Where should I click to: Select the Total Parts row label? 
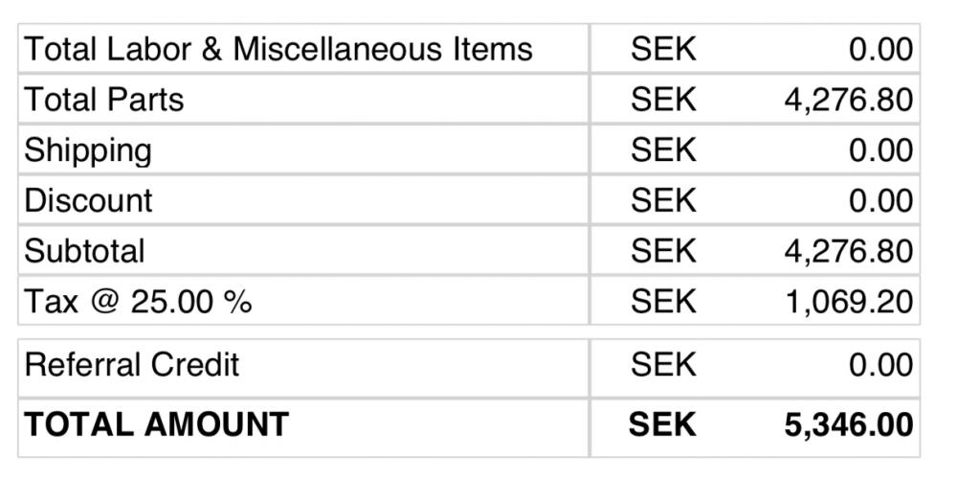click(103, 100)
